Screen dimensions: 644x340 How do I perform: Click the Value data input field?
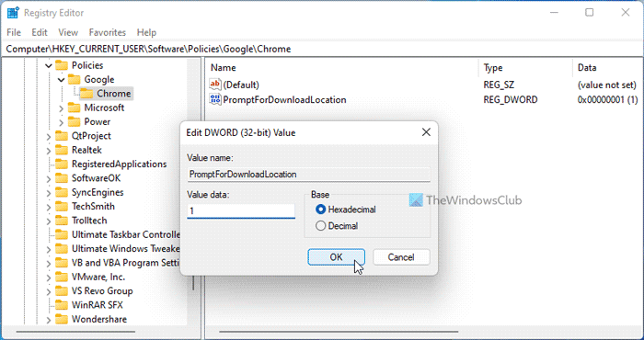click(241, 210)
